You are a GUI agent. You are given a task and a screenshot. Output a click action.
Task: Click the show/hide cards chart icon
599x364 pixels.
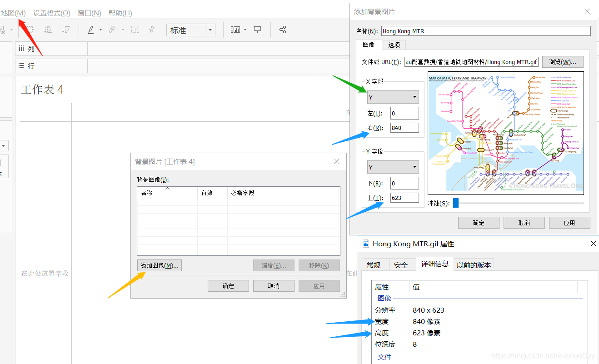(235, 30)
